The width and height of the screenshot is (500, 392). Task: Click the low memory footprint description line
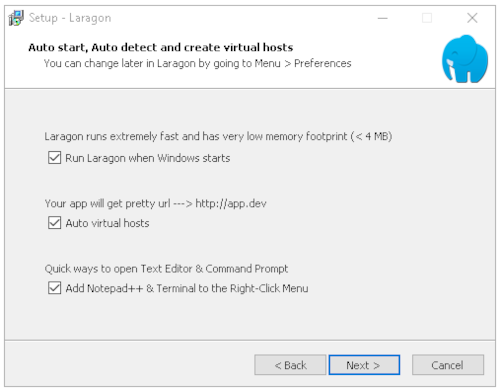click(x=218, y=136)
